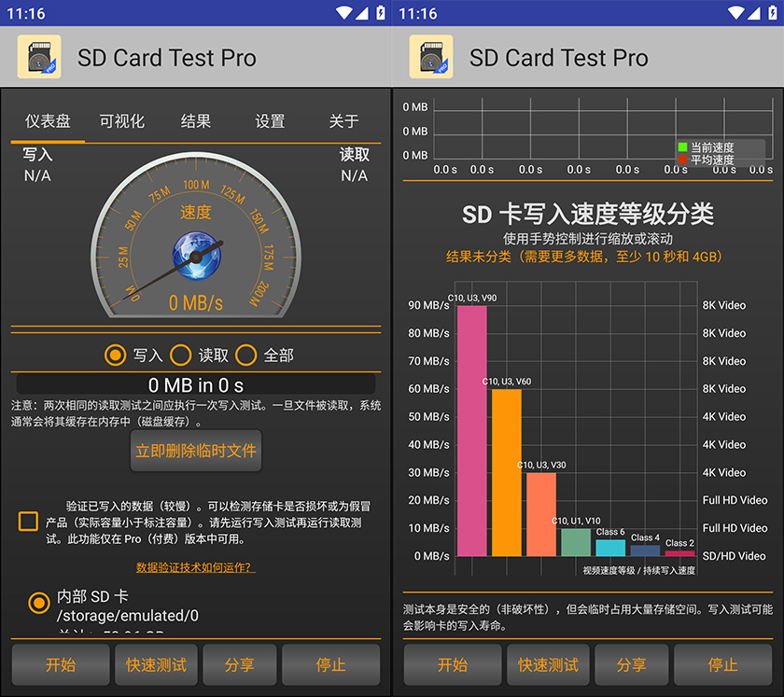Image resolution: width=784 pixels, height=697 pixels.
Task: Open the 数据验证技术如何运作 link
Action: (x=195, y=568)
